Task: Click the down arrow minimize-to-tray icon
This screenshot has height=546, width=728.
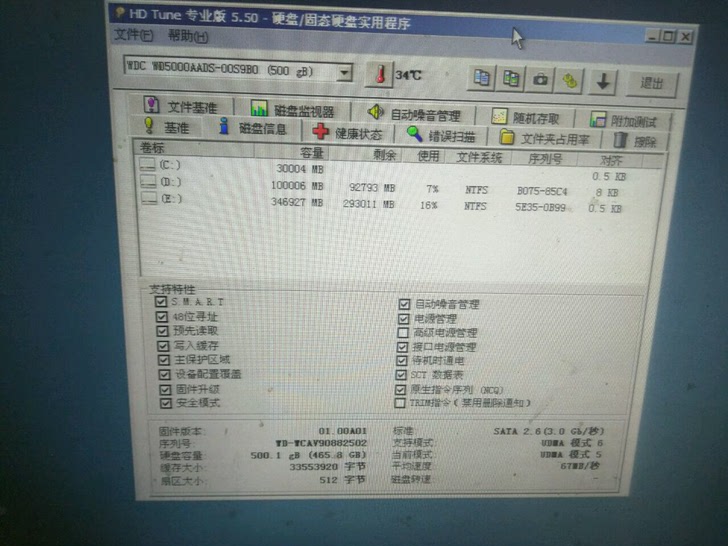Action: pyautogui.click(x=603, y=82)
